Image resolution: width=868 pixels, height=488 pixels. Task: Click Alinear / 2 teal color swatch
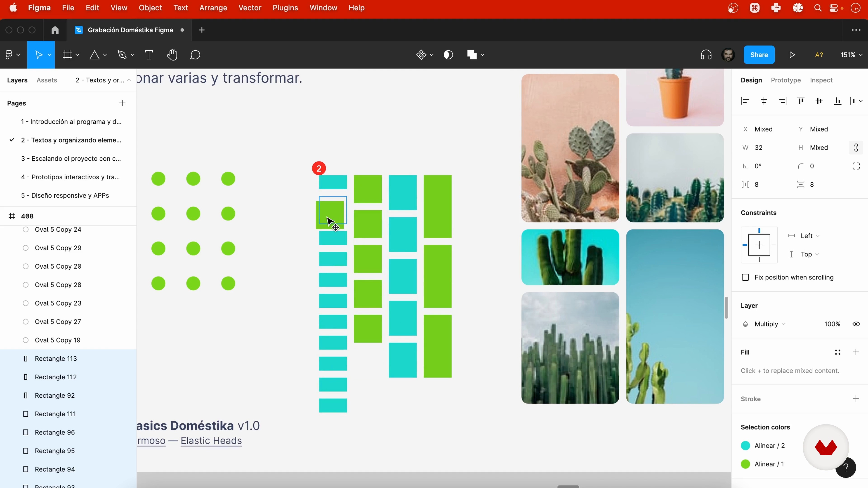(745, 446)
